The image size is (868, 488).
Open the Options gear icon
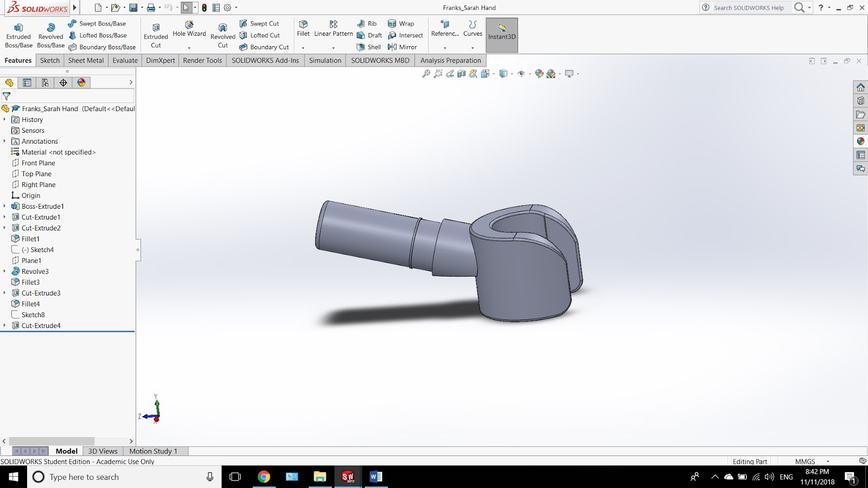click(x=227, y=8)
